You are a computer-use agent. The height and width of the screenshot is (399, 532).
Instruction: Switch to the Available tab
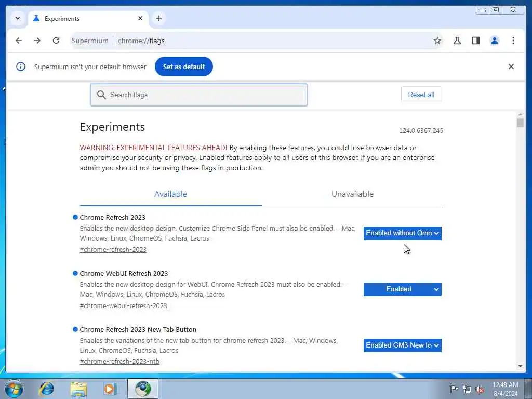coord(170,194)
